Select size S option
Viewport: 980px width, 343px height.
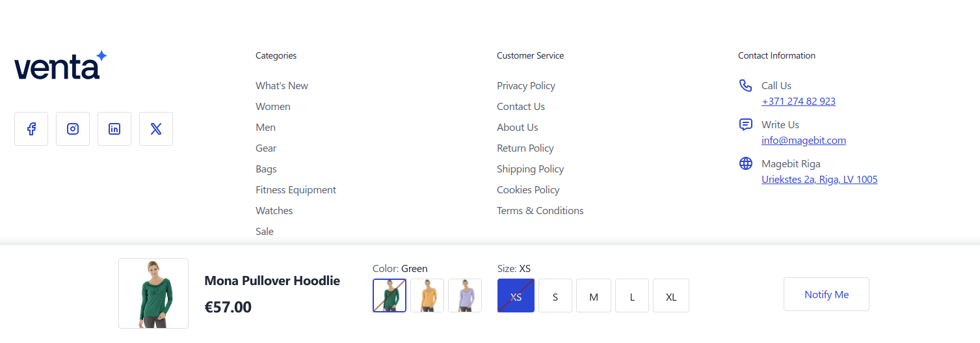(555, 296)
